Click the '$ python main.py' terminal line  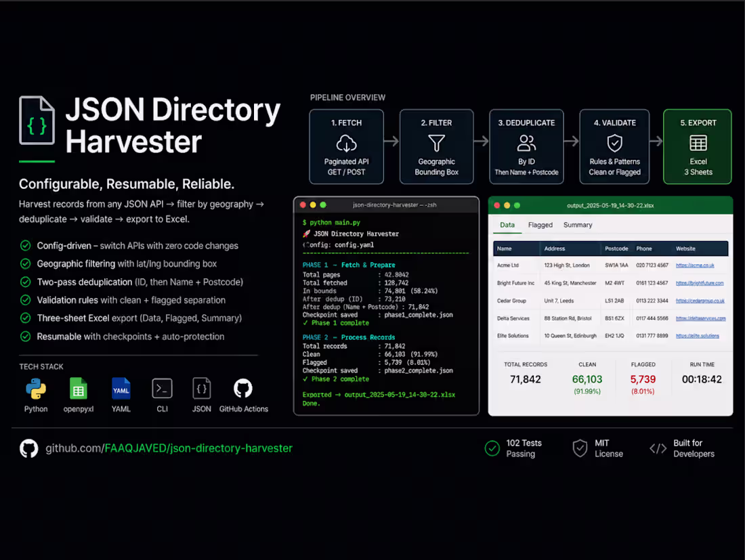(332, 222)
